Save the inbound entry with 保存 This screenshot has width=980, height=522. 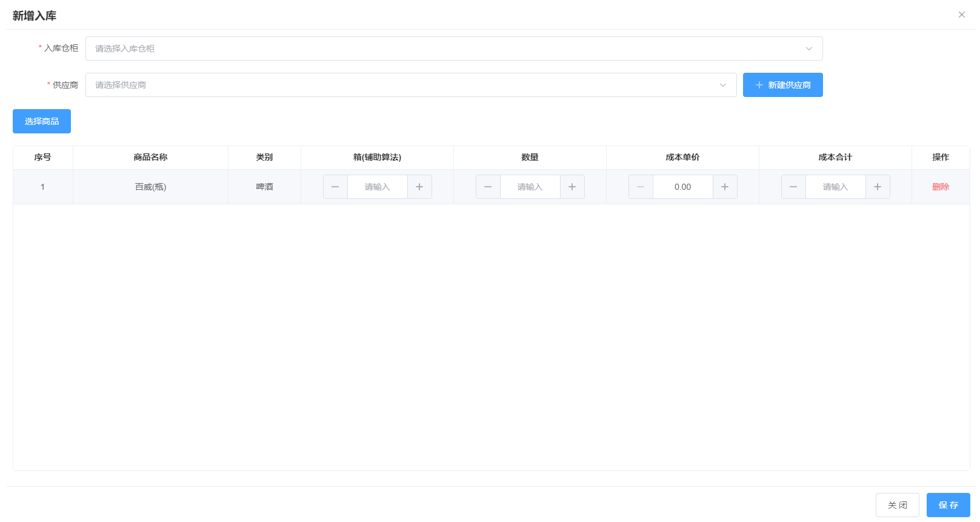pos(948,505)
